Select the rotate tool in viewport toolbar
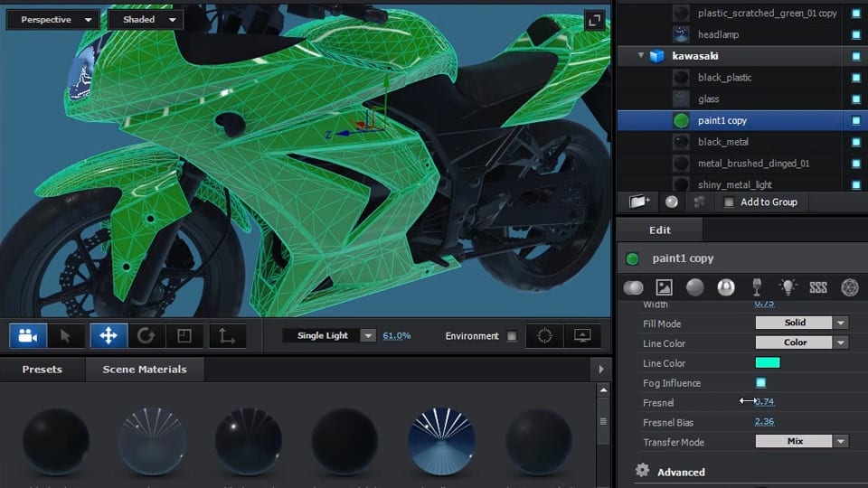Screen dimensions: 868x488 click(x=146, y=336)
